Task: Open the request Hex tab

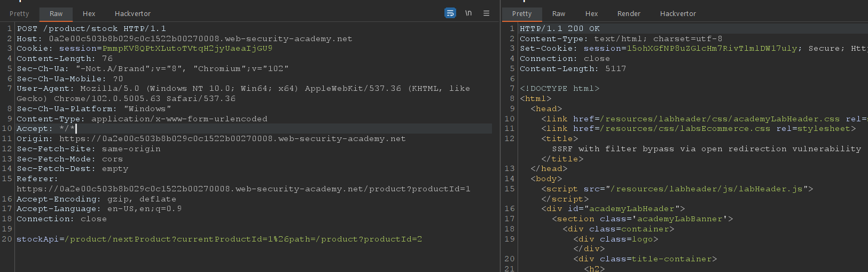Action: 89,14
